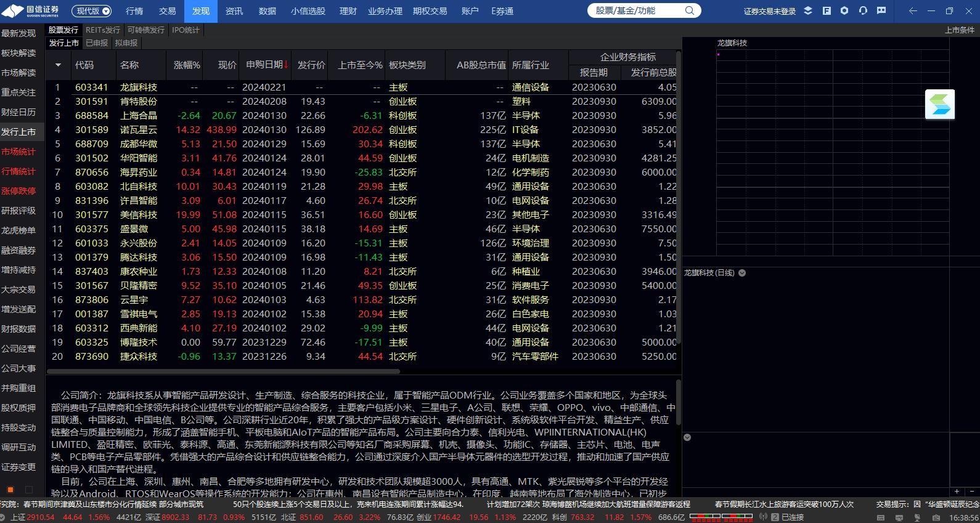Open the headset customer service icon
The width and height of the screenshot is (980, 523).
[x=863, y=11]
